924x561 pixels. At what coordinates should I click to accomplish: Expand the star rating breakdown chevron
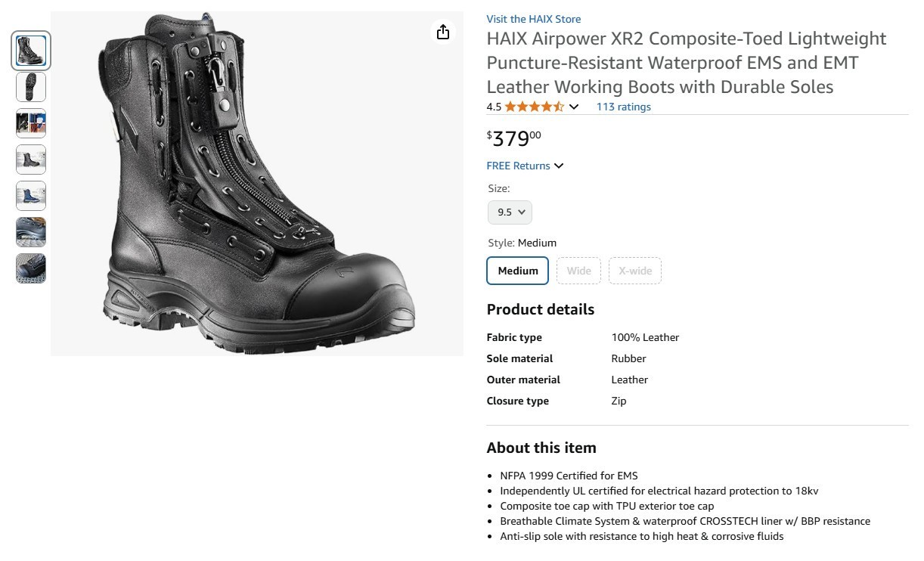click(574, 107)
